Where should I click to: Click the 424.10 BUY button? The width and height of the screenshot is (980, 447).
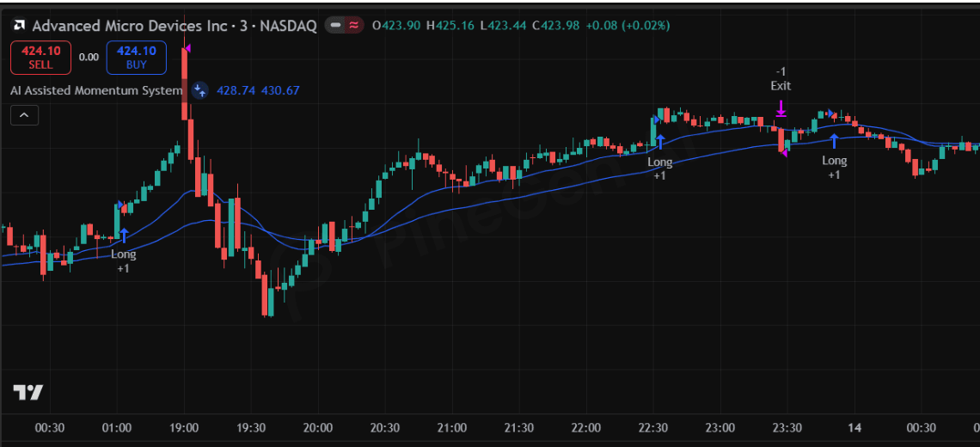click(136, 58)
